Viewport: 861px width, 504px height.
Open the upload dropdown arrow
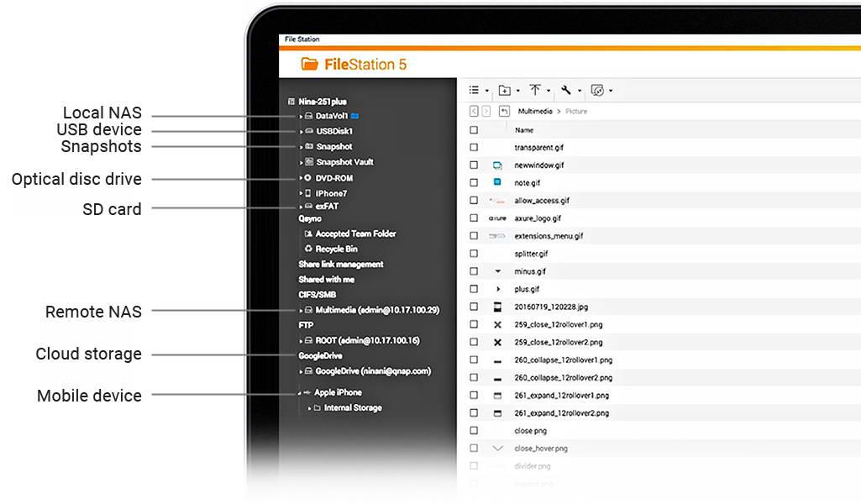pyautogui.click(x=549, y=91)
